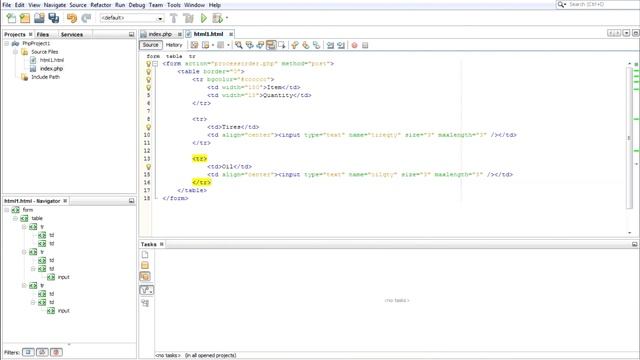
Task: Click the Next Bookmark icon
Action: tap(305, 45)
